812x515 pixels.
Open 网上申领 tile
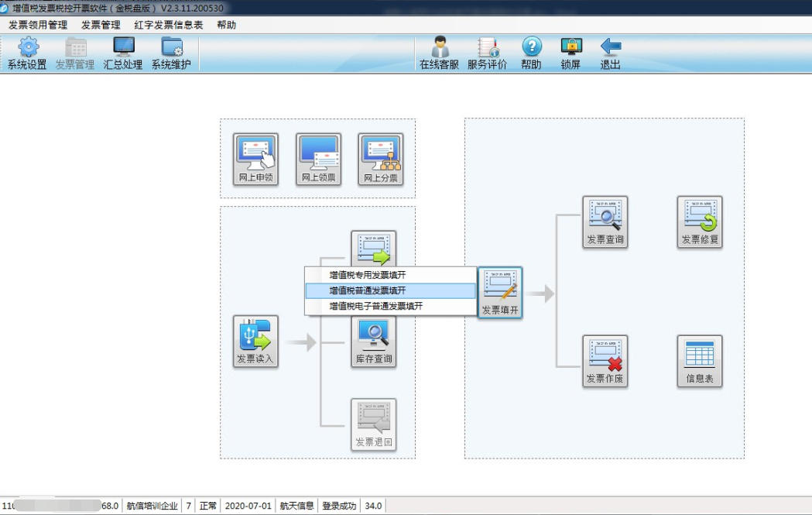click(255, 160)
